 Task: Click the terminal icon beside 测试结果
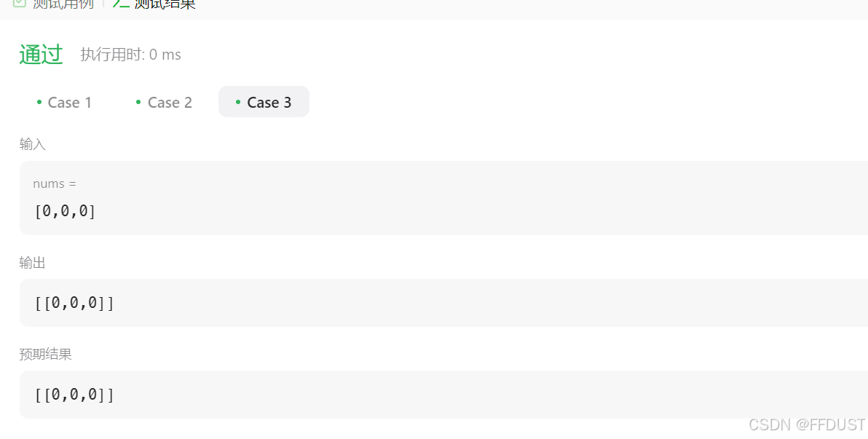pyautogui.click(x=121, y=3)
